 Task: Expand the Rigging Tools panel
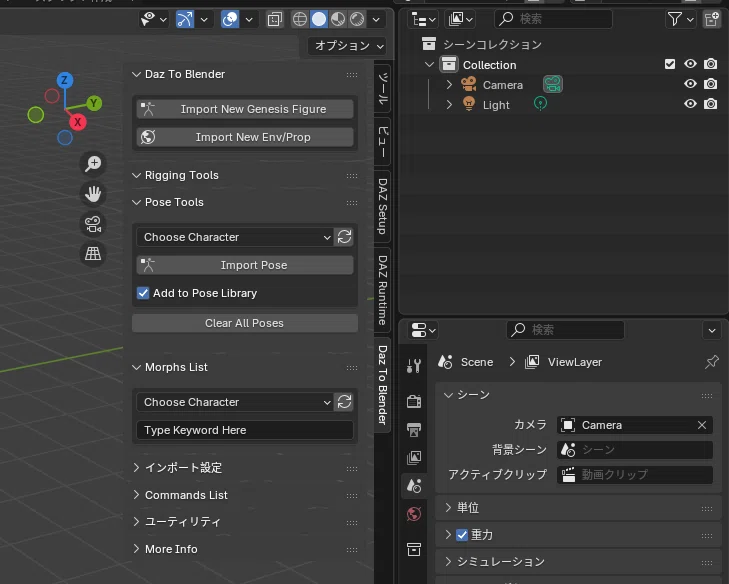(x=136, y=175)
